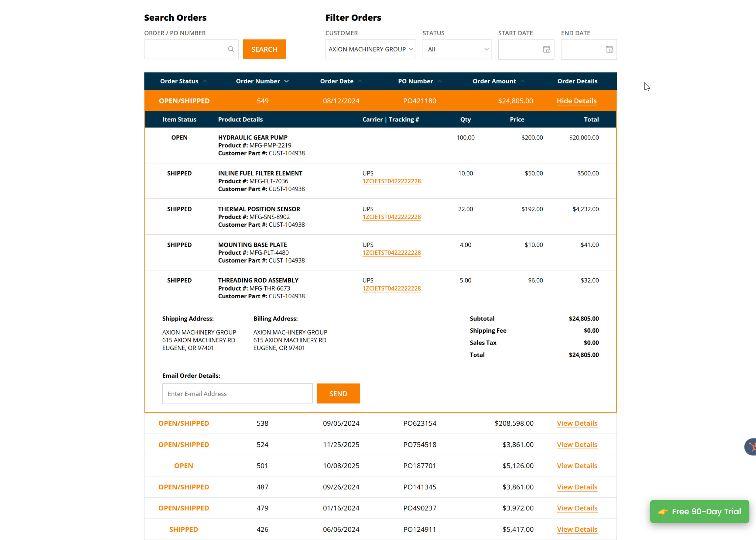Viewport: 756px width, 540px height.
Task: Click the Order Number column header
Action: point(258,81)
